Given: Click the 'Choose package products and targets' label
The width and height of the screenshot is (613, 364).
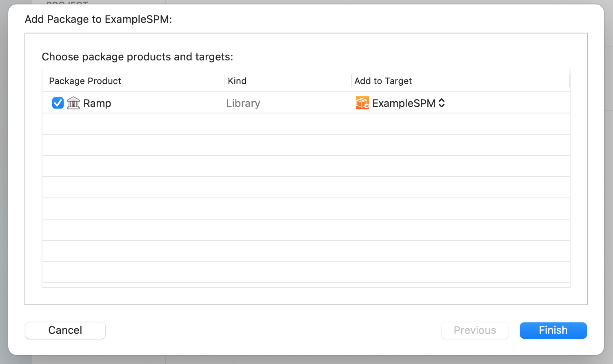Looking at the screenshot, I should coord(138,57).
